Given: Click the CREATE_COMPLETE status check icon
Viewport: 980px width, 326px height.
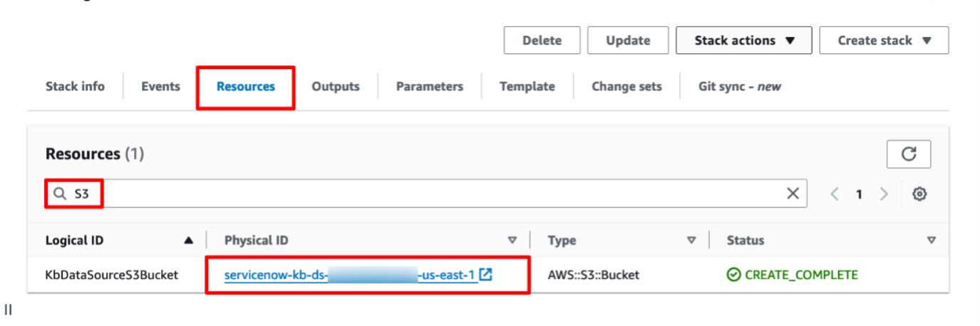Looking at the screenshot, I should point(733,275).
